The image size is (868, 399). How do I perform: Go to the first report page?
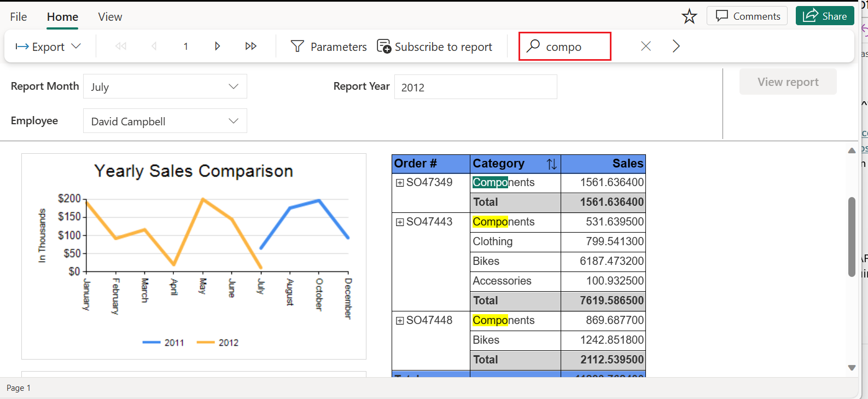pyautogui.click(x=121, y=47)
